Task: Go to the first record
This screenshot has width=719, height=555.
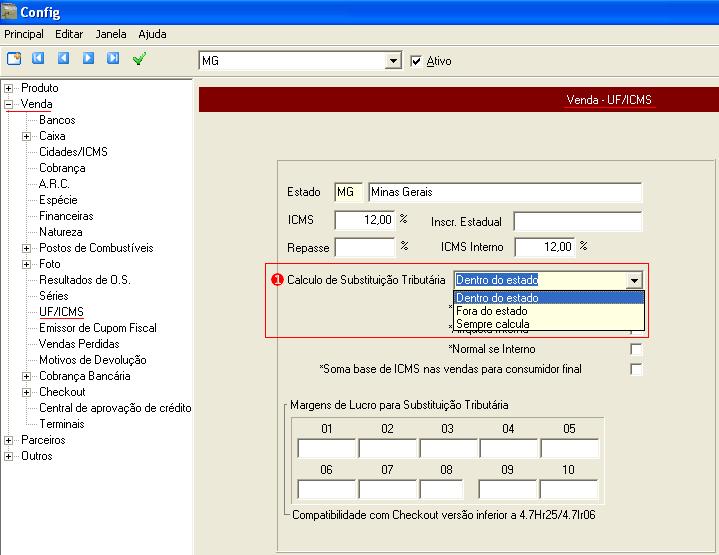Action: coord(39,59)
